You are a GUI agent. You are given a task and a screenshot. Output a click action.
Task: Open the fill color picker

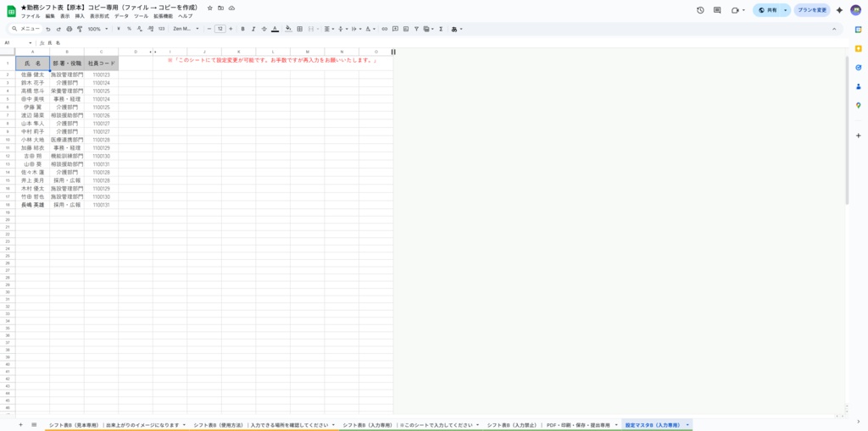pos(288,29)
